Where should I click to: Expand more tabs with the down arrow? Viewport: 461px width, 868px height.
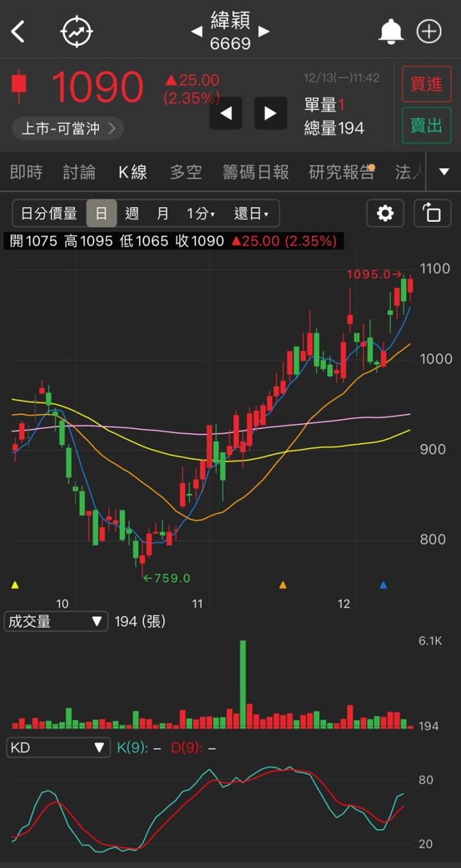[x=444, y=171]
